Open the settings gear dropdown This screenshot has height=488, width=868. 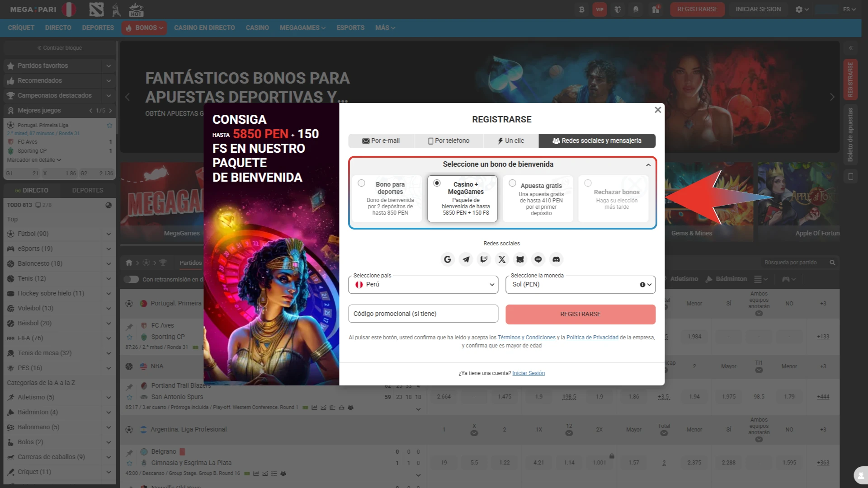click(x=802, y=9)
